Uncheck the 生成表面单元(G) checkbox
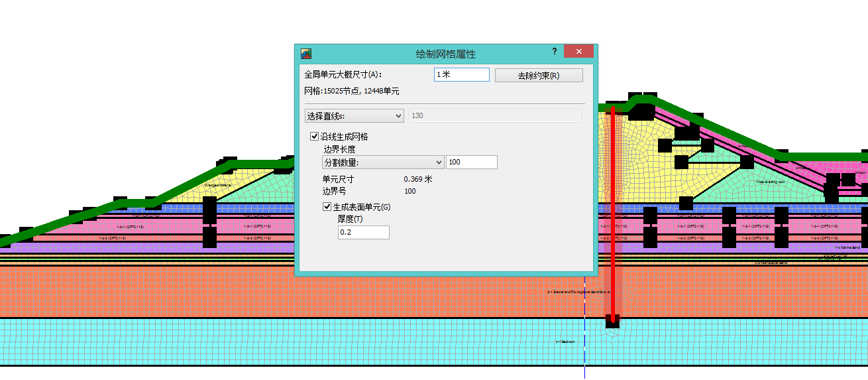This screenshot has width=868, height=380. pos(327,207)
